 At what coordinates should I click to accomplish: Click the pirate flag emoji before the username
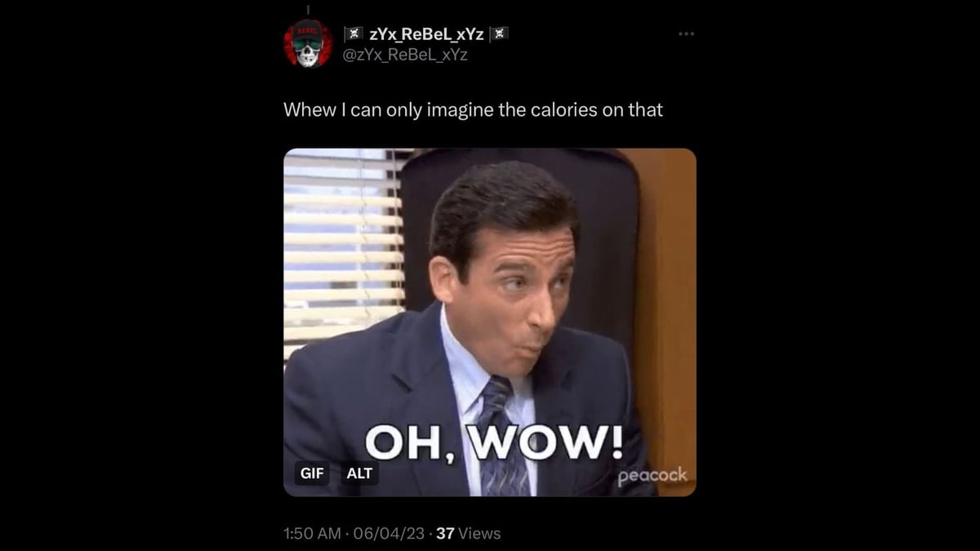353,33
